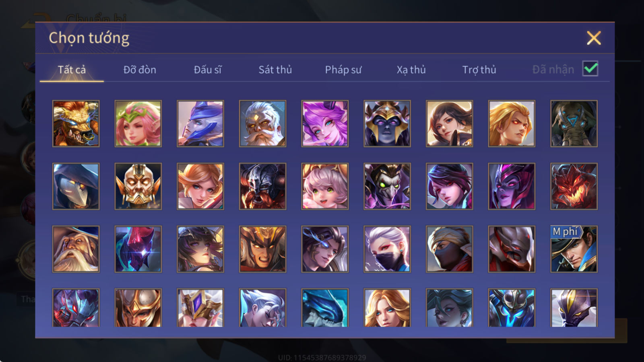This screenshot has height=362, width=644.
Task: Select the hooded plague doctor hero
Action: (76, 186)
